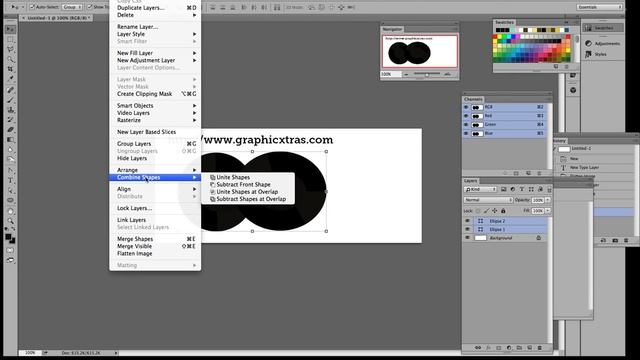Create snapshot camera icon in History
This screenshot has width=640, height=360.
tap(615, 240)
